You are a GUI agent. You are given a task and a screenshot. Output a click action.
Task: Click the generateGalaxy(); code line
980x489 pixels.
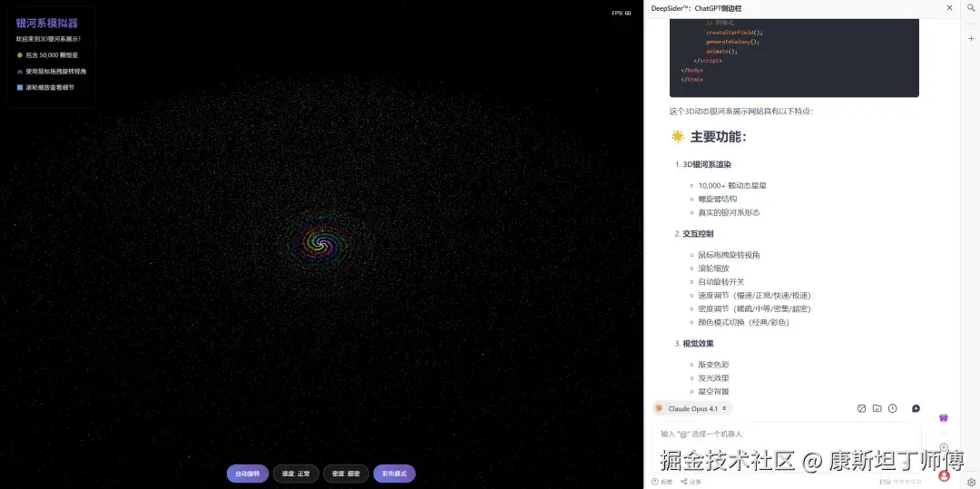click(x=732, y=42)
